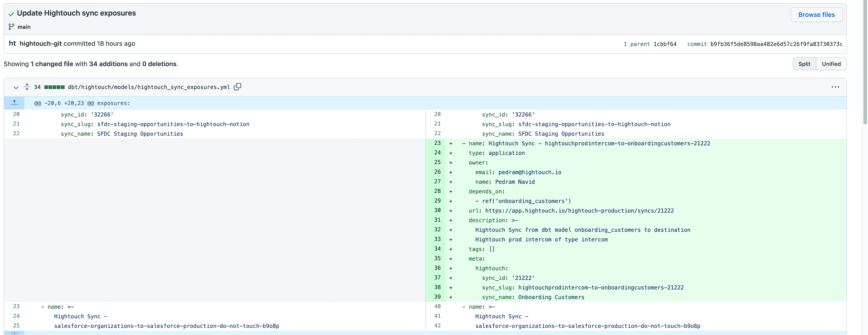868x335 pixels.
Task: Collapse the hightouch_sync_exposures.yml file section
Action: pyautogui.click(x=16, y=88)
